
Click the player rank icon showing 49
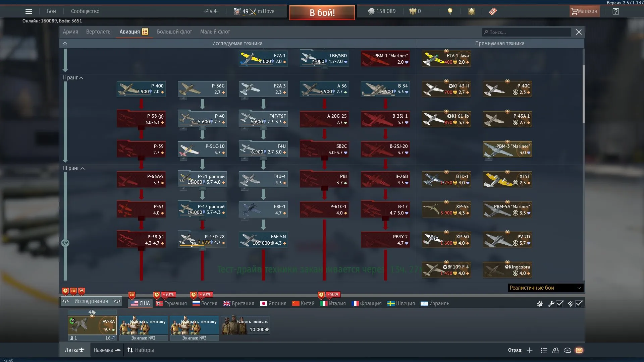pos(237,11)
